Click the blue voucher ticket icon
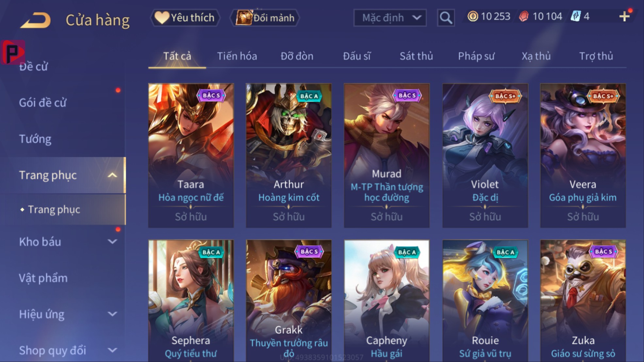Image resolution: width=644 pixels, height=362 pixels. [576, 16]
